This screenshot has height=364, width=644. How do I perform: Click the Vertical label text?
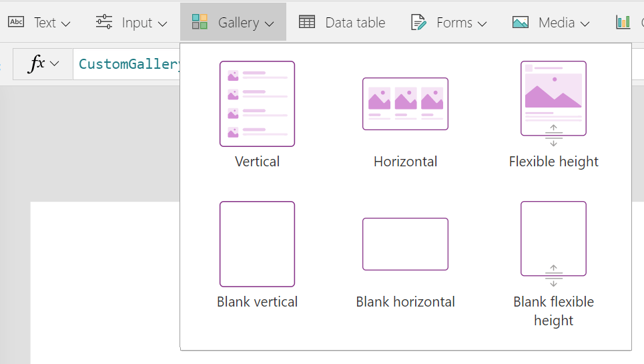(x=257, y=162)
